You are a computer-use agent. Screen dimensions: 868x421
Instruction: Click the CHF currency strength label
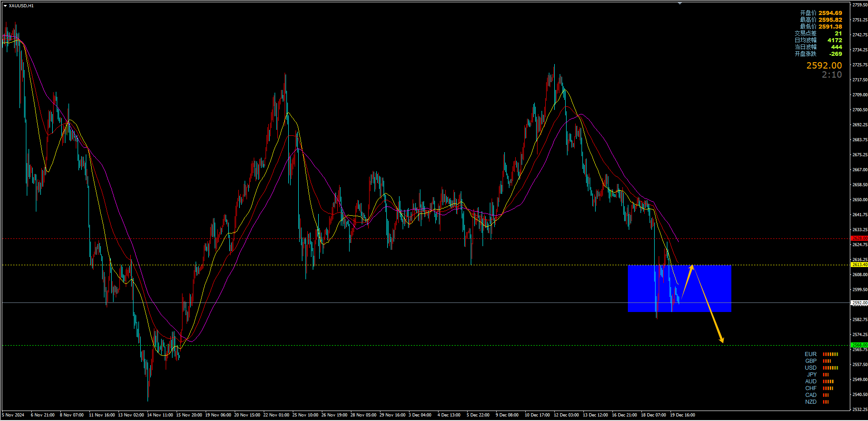pos(811,388)
